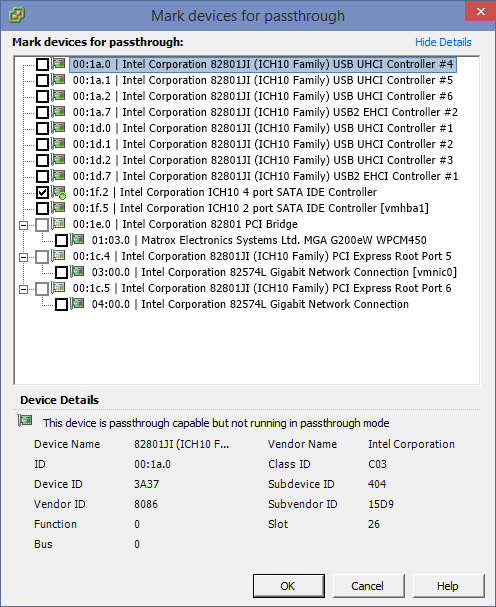The image size is (496, 607).
Task: Click device icon for 00:1d.7 USB2 EHCI Controller #1
Action: [x=58, y=175]
